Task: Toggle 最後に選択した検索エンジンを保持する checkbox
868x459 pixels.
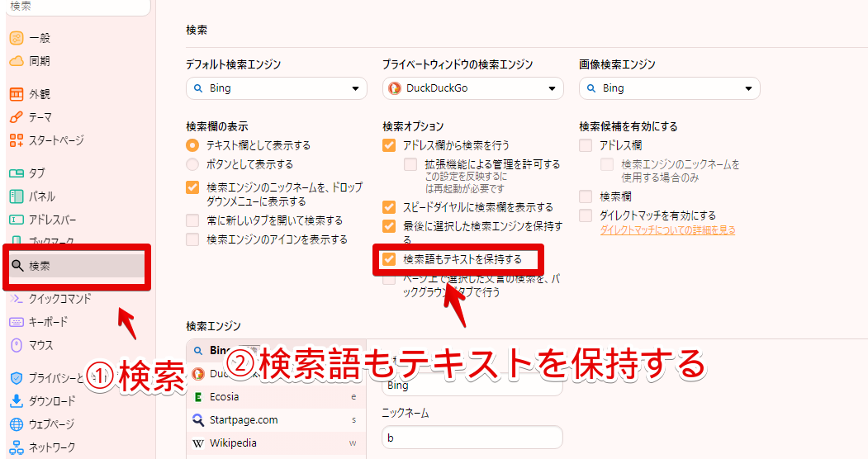Action: [x=389, y=226]
